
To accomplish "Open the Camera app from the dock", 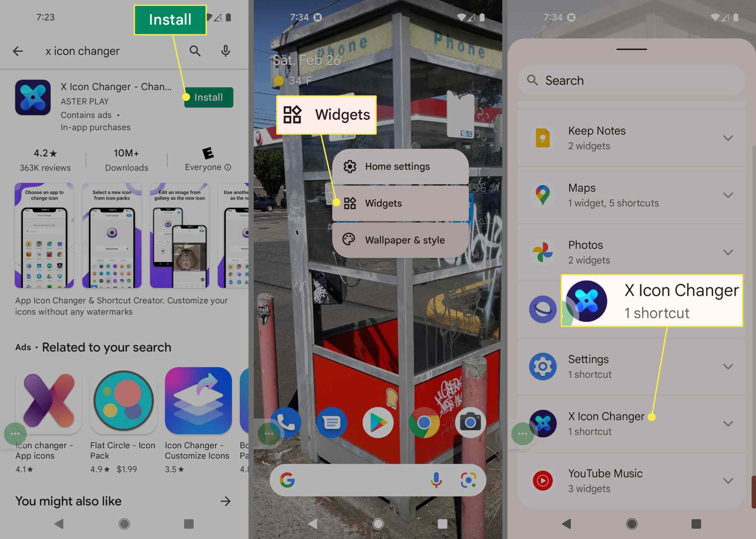I will [470, 423].
